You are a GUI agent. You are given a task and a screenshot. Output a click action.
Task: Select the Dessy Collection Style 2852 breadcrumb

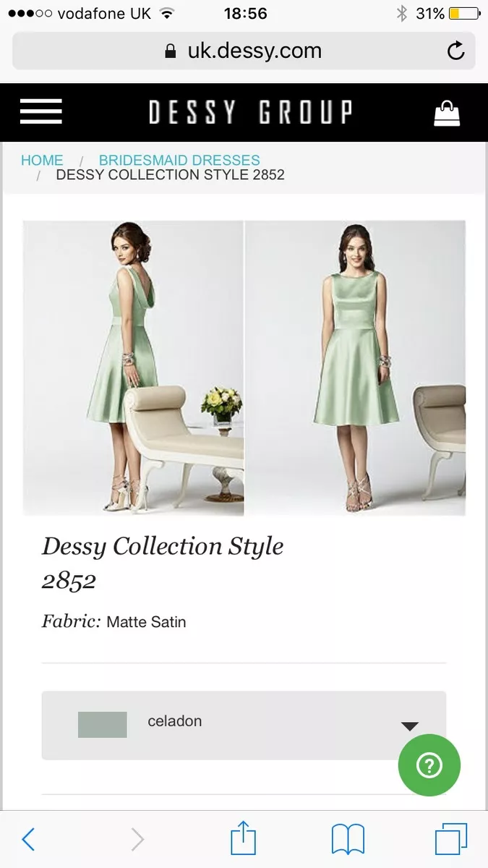coord(170,174)
